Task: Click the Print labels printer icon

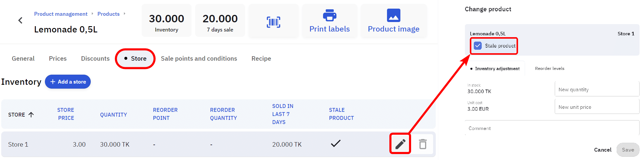Action: [330, 15]
